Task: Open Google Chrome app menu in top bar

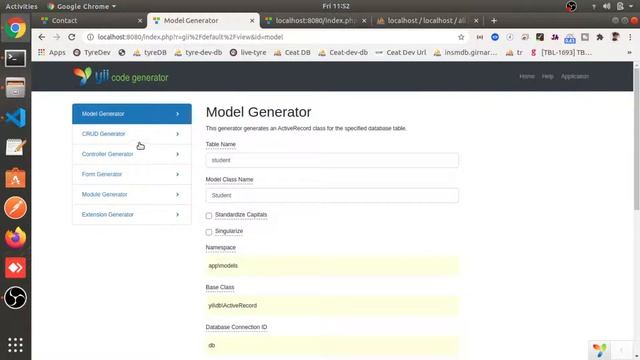Action: 82,6
